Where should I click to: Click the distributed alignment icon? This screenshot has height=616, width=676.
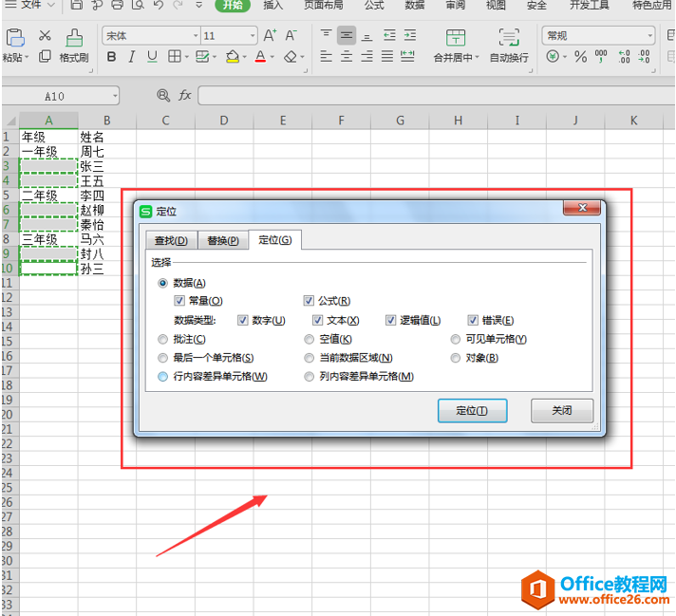(407, 56)
